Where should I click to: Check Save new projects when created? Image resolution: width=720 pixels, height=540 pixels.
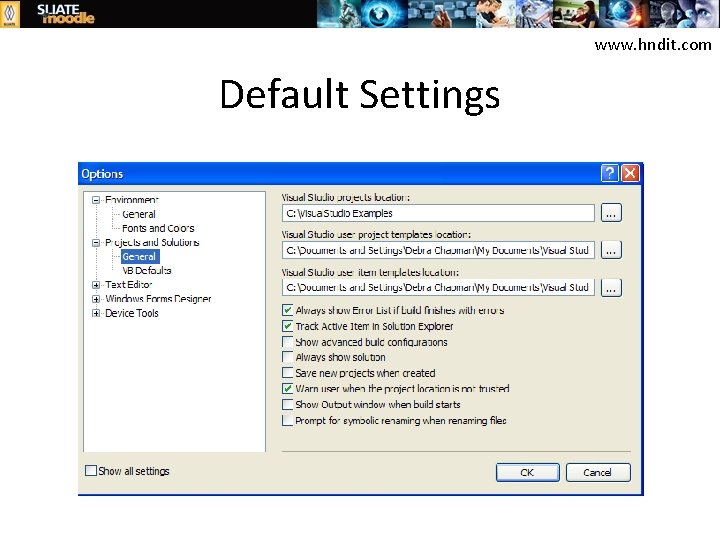point(287,372)
